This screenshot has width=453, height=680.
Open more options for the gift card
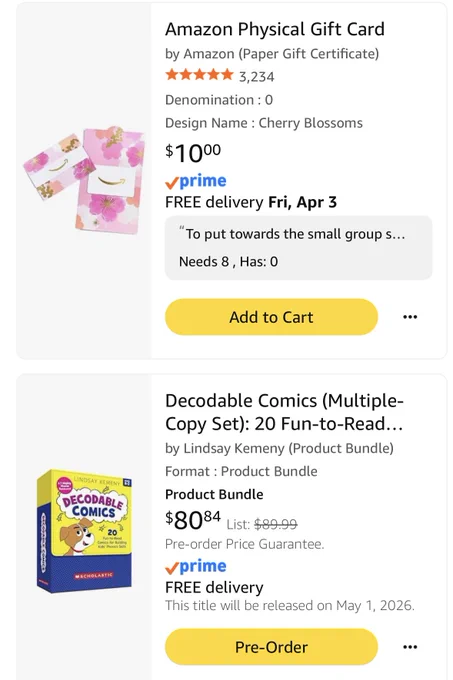click(x=410, y=317)
